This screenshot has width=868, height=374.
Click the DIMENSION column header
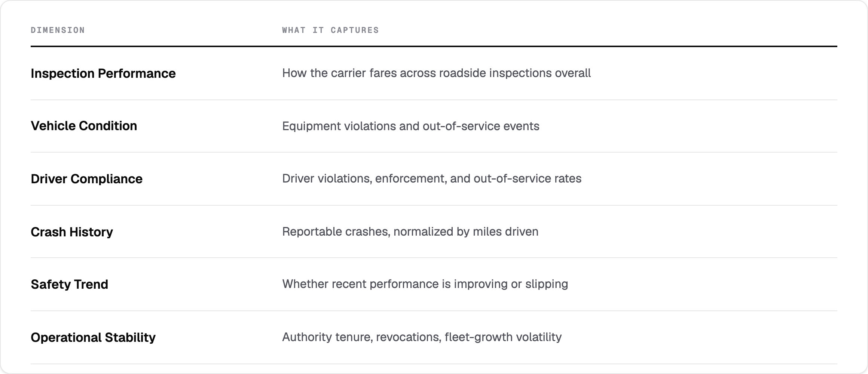coord(58,30)
